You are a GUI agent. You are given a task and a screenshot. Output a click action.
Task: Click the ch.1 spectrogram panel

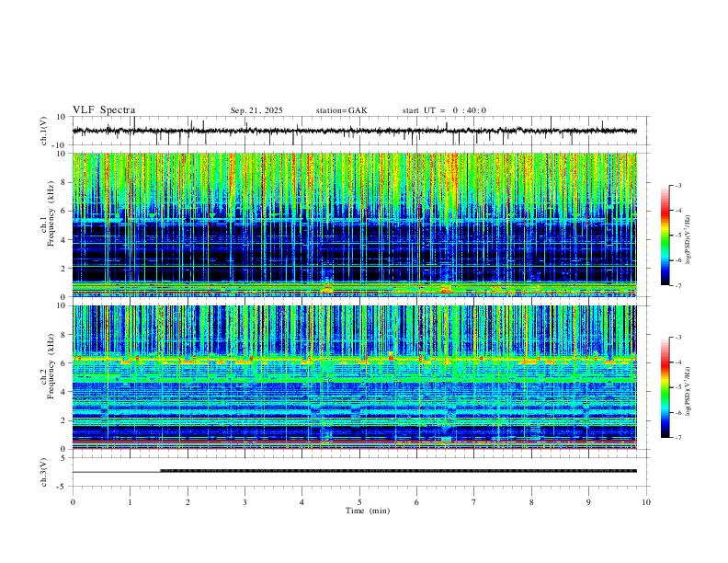(354, 224)
